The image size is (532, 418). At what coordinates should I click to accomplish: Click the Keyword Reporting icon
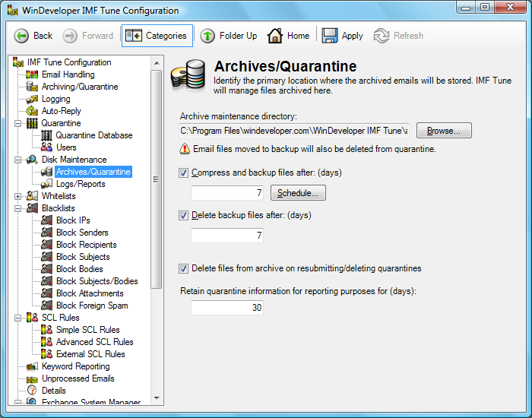(x=32, y=366)
